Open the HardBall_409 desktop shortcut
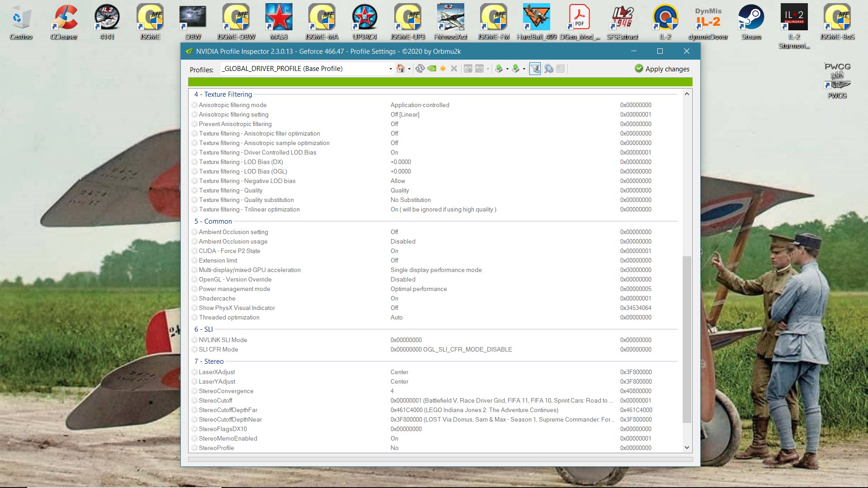The image size is (868, 488). (537, 22)
